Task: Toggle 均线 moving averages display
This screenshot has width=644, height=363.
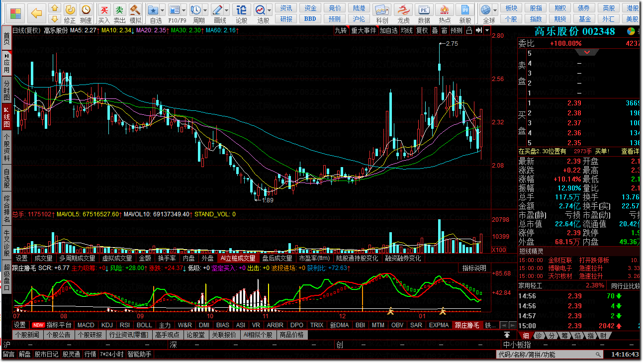Action: 407,30
